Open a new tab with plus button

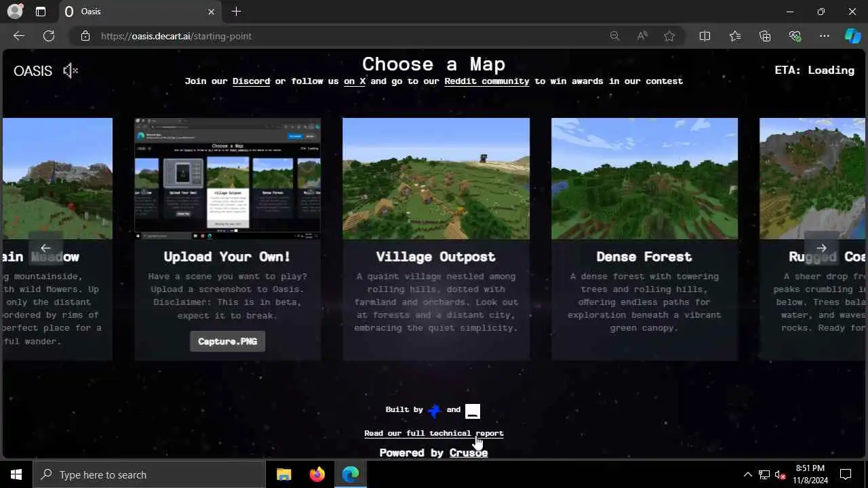236,12
